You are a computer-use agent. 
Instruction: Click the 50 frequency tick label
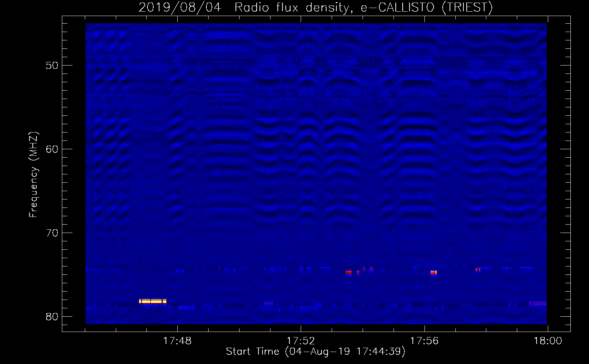[52, 66]
